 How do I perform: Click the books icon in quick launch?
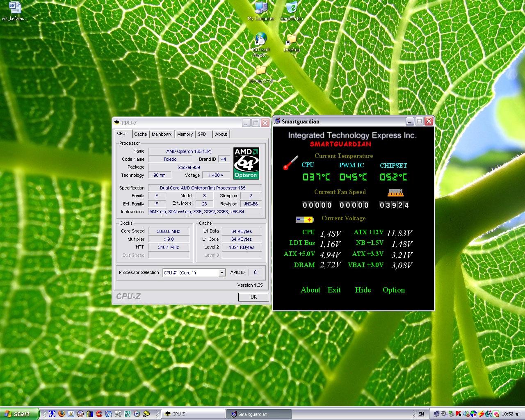tap(90, 414)
